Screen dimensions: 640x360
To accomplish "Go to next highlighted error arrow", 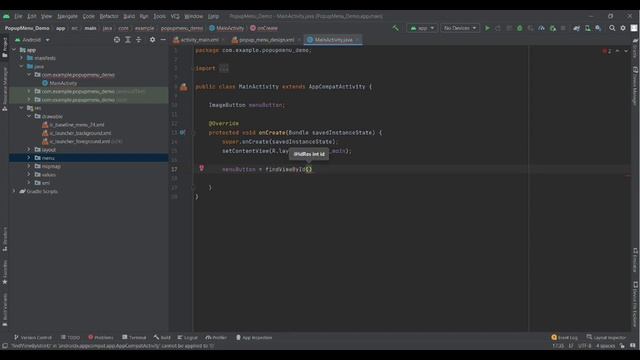I will pos(626,51).
